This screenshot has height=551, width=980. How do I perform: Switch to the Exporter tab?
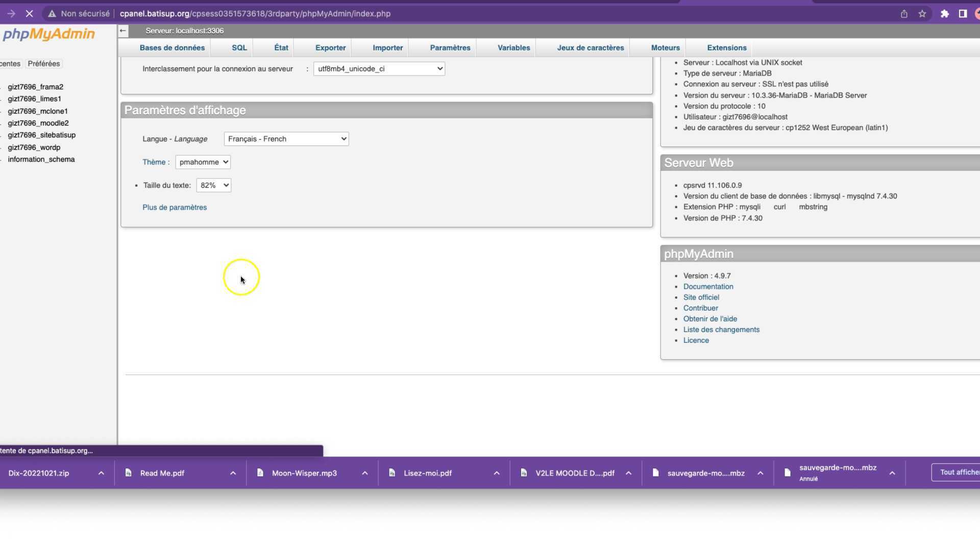[330, 47]
